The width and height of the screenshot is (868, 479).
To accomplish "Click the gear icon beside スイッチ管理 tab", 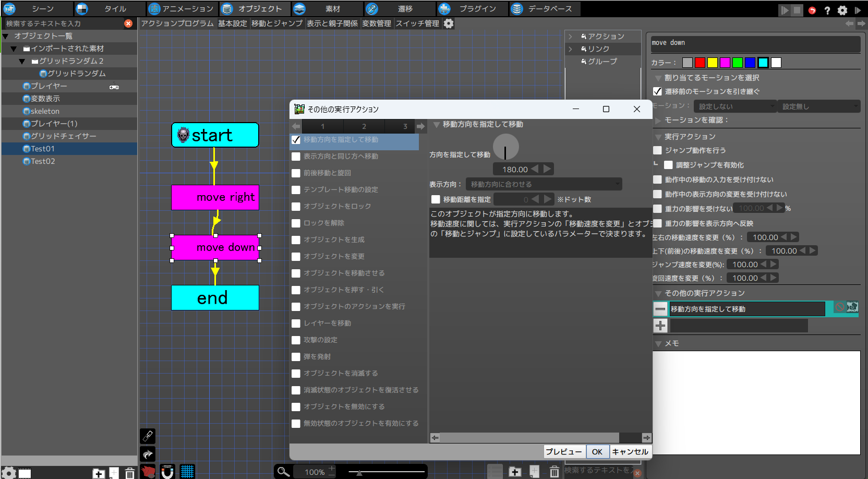I will 449,23.
